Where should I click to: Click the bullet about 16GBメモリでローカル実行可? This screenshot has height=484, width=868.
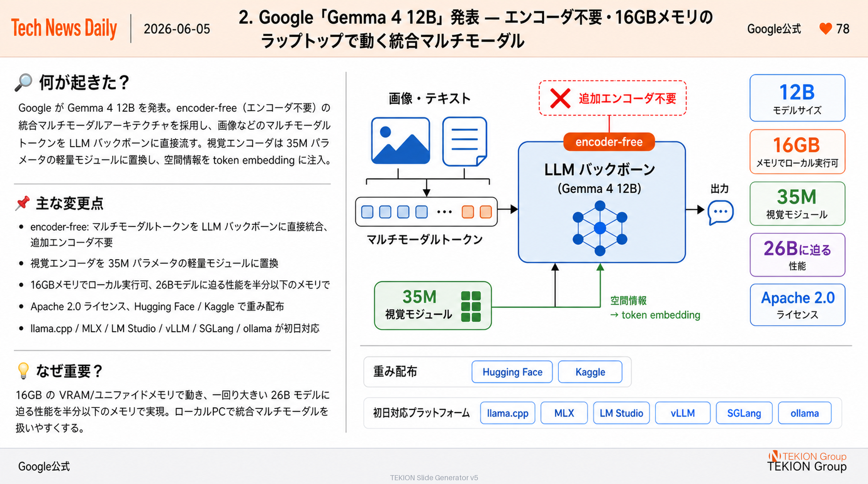click(x=180, y=285)
